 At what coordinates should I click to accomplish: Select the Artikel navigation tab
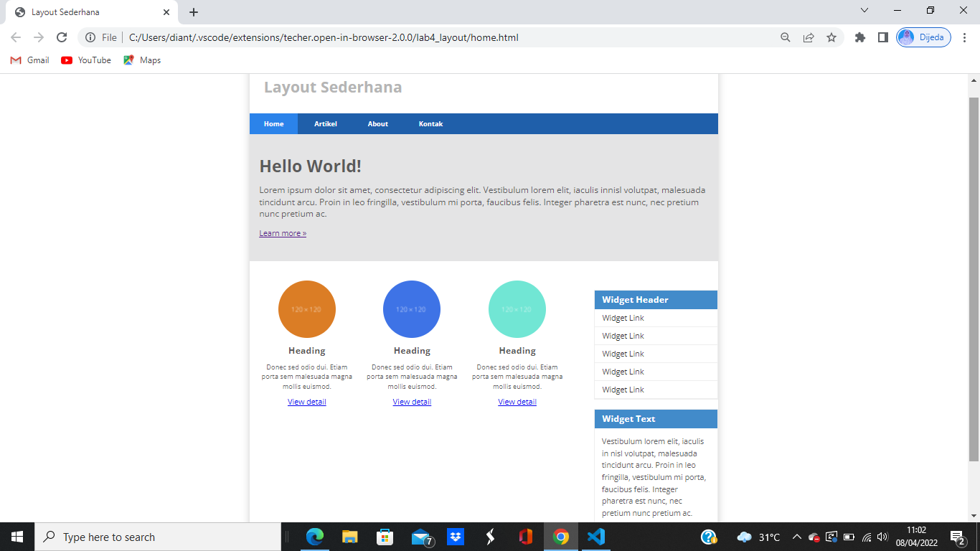pos(326,123)
